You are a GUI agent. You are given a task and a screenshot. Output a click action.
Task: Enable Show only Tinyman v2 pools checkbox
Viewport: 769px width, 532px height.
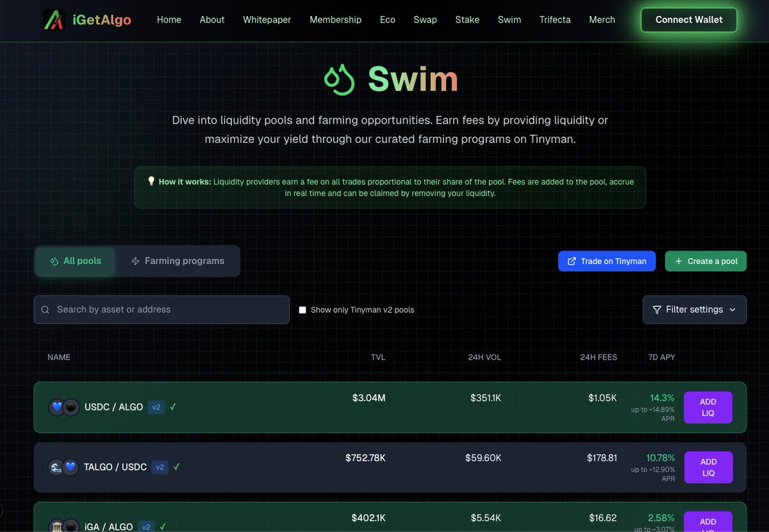point(302,310)
